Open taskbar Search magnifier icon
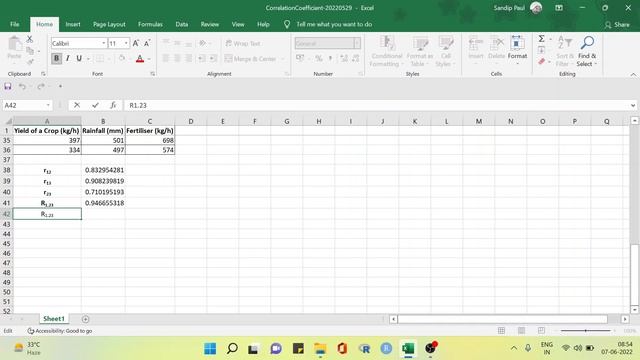The image size is (640, 360). point(232,348)
